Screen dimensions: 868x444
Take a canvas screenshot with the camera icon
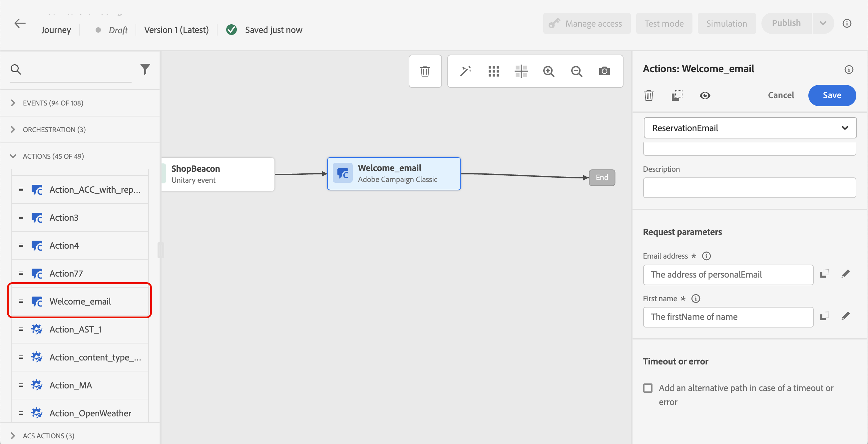tap(605, 71)
